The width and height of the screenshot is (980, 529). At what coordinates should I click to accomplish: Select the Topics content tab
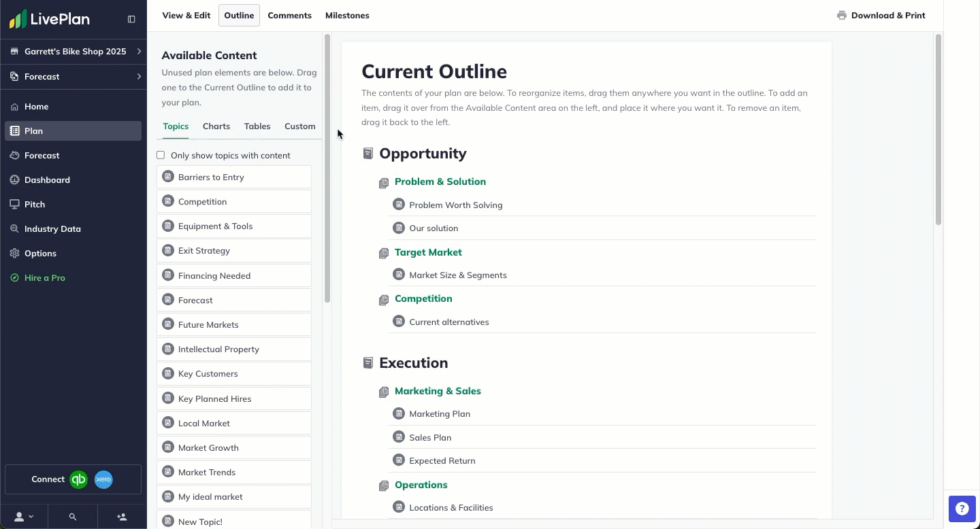(x=176, y=126)
